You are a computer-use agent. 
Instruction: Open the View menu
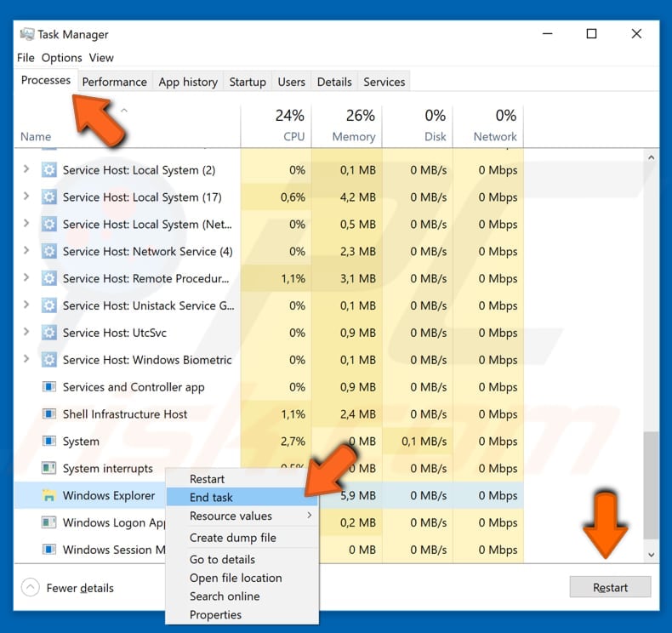pyautogui.click(x=101, y=57)
